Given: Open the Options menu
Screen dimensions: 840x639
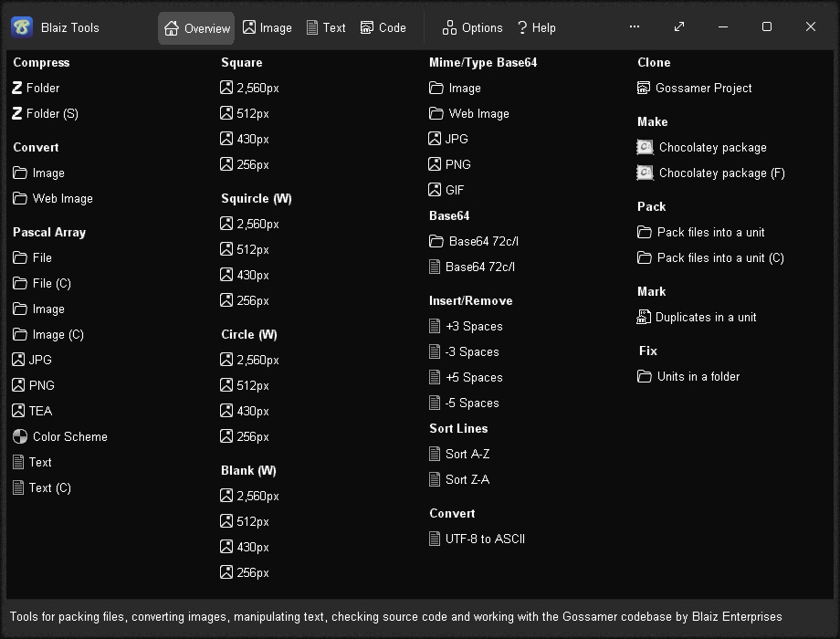Looking at the screenshot, I should coord(472,27).
